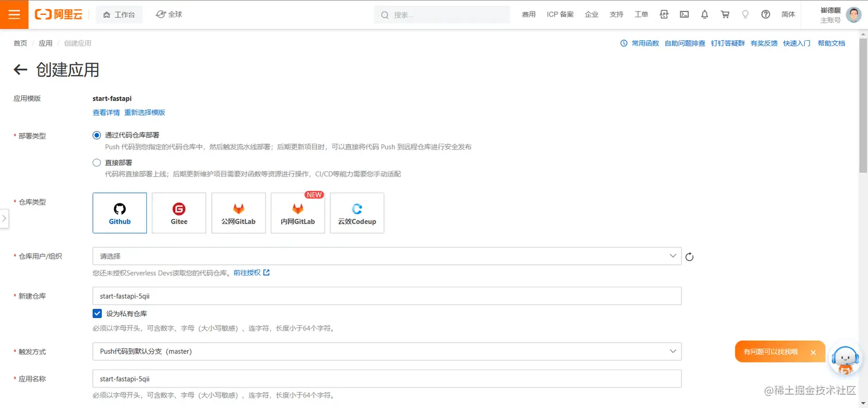Click the API tools icon in the header
868x408 pixels.
pos(664,14)
